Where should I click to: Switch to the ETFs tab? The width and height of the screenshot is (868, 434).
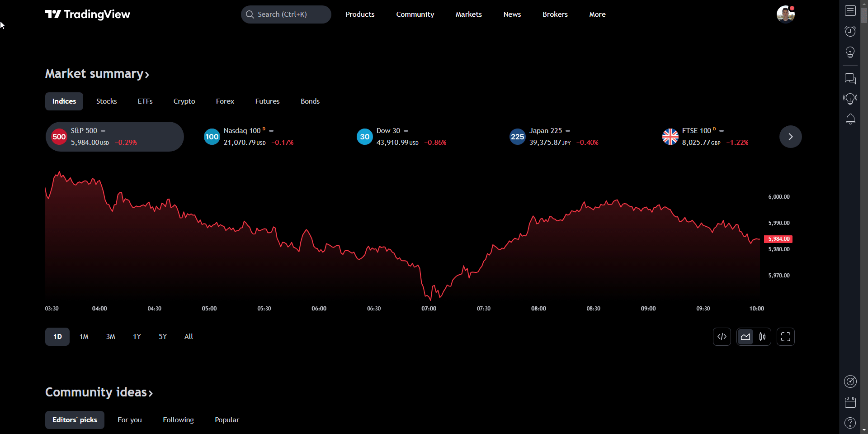coord(145,101)
